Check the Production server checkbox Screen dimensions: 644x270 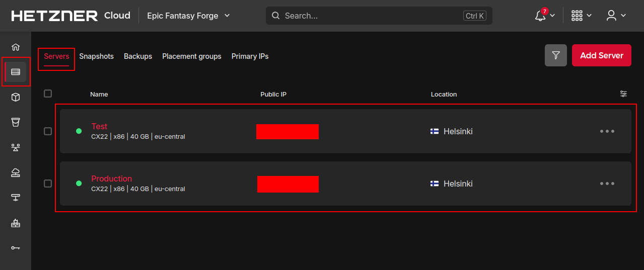(48, 184)
